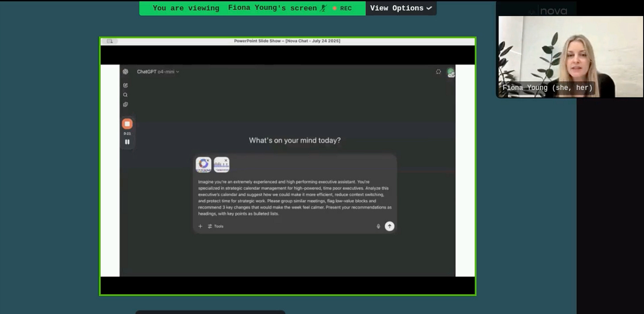Open the Tools menu in prompt box

[216, 226]
